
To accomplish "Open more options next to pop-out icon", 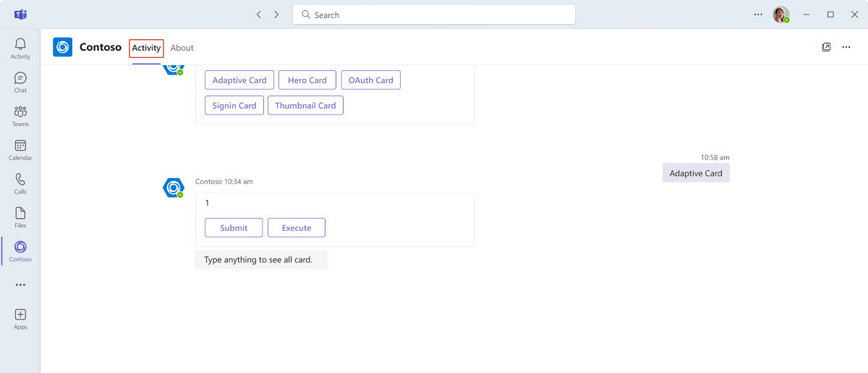I will 846,47.
